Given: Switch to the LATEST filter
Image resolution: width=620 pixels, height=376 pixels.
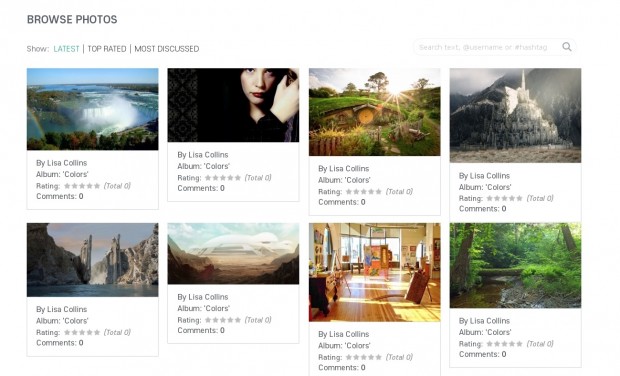Looking at the screenshot, I should point(66,49).
